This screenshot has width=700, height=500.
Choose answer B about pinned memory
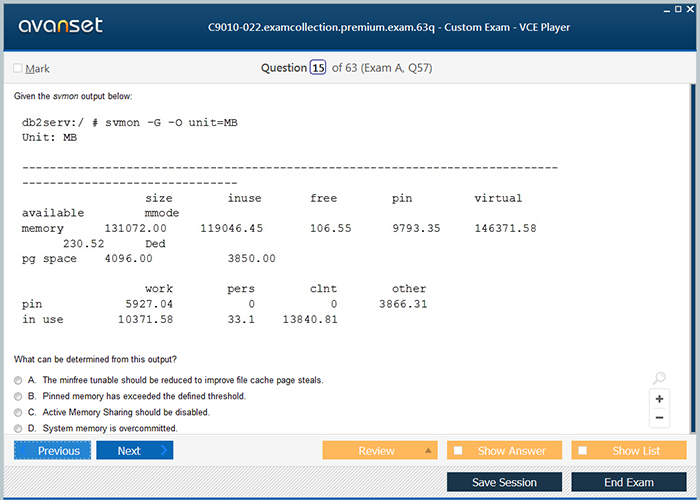(x=18, y=397)
